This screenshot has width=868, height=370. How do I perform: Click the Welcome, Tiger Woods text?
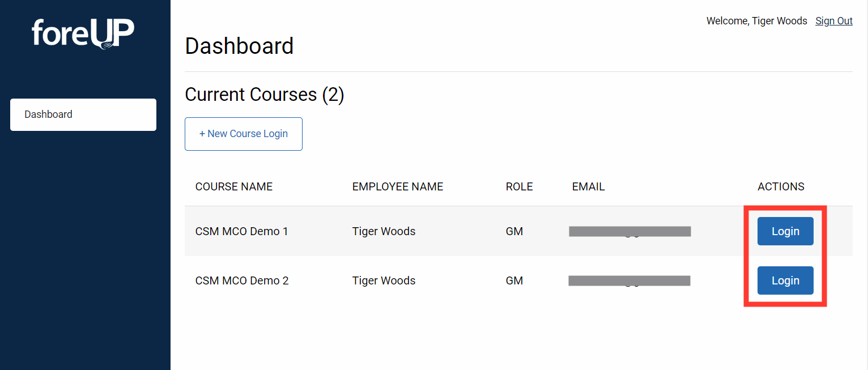[756, 20]
